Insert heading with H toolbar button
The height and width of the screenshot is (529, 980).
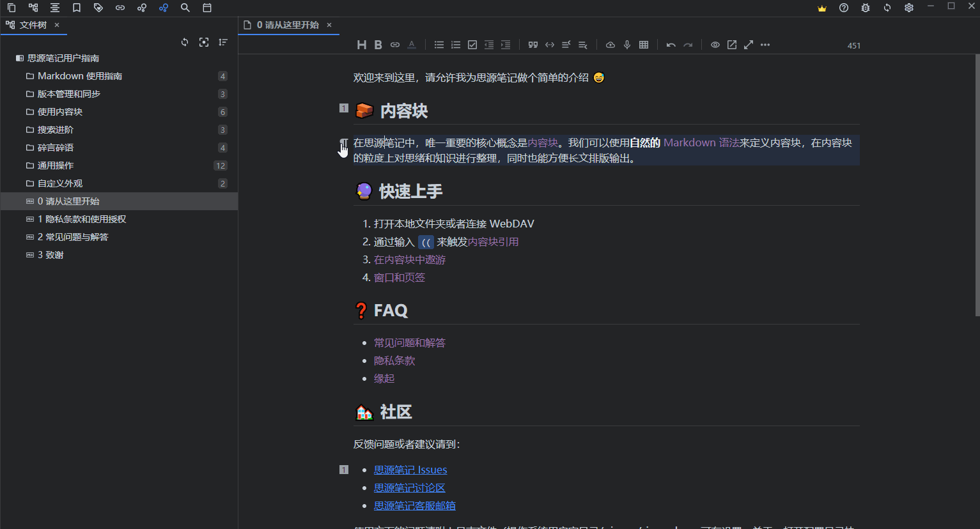pos(362,45)
